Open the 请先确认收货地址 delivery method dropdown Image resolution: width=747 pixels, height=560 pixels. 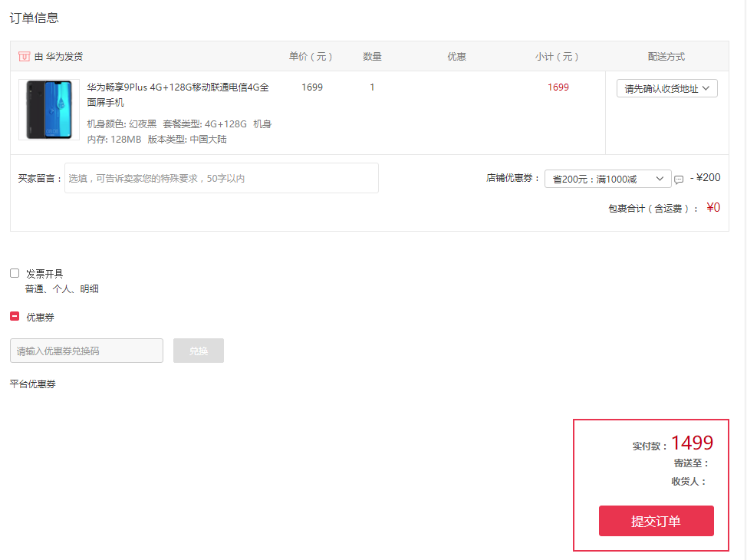667,89
